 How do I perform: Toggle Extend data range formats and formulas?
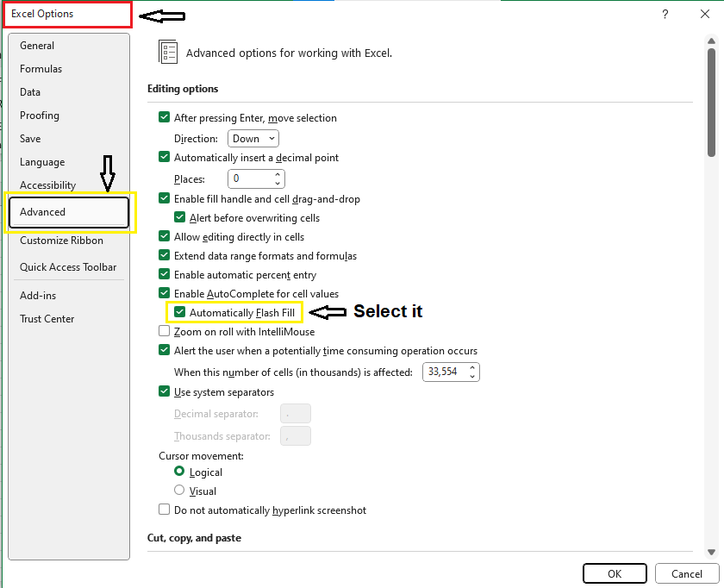pyautogui.click(x=164, y=255)
